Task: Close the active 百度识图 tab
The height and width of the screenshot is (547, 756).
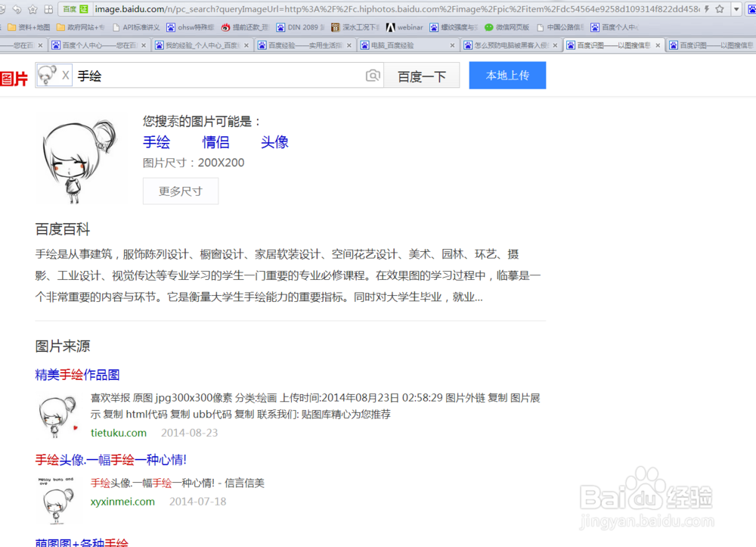Action: coord(658,45)
